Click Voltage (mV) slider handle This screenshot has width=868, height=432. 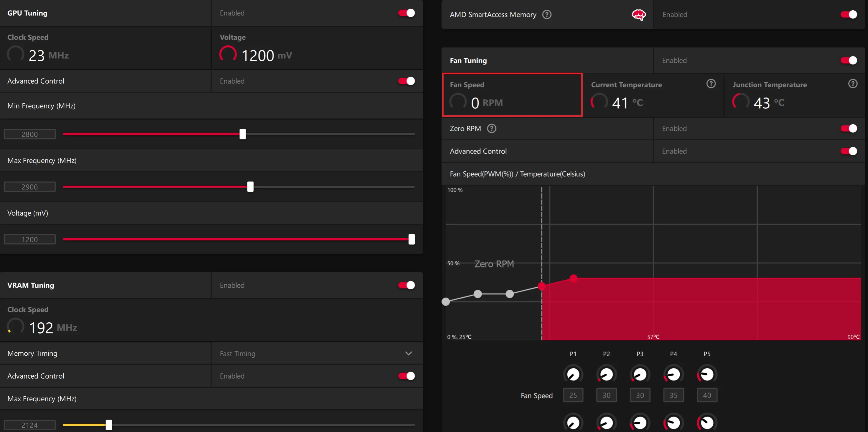click(x=411, y=239)
